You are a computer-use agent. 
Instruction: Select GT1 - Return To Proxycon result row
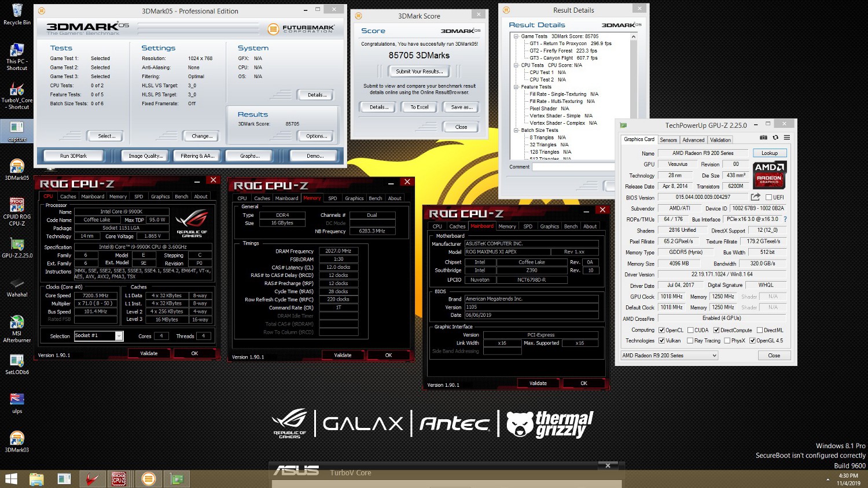pyautogui.click(x=571, y=43)
